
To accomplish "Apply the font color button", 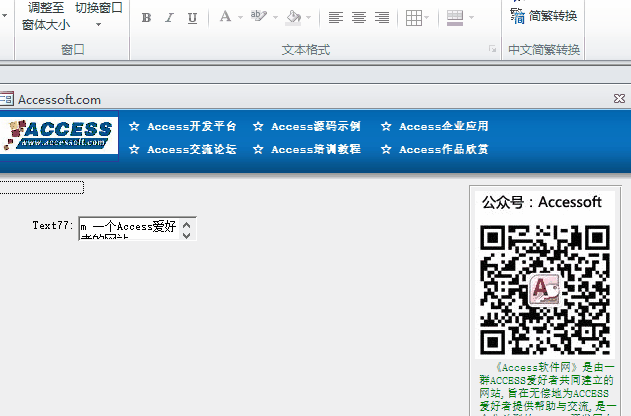I will [x=225, y=17].
